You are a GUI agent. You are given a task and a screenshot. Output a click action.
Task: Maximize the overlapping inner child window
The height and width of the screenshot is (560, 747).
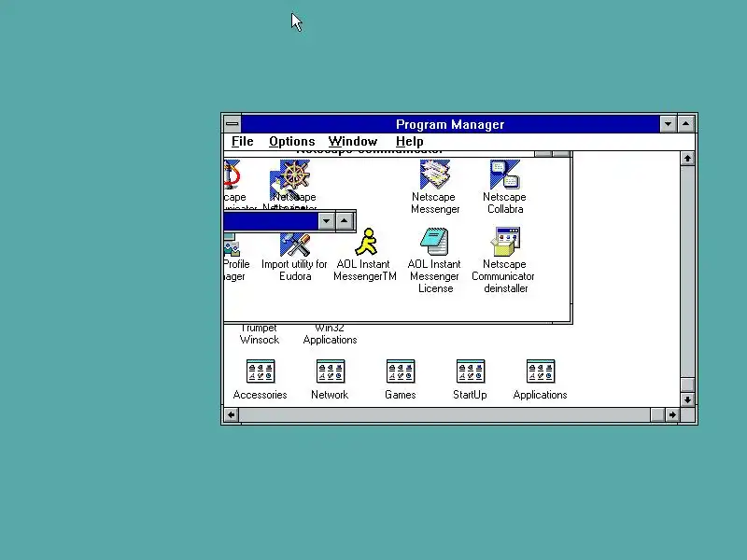pyautogui.click(x=344, y=221)
